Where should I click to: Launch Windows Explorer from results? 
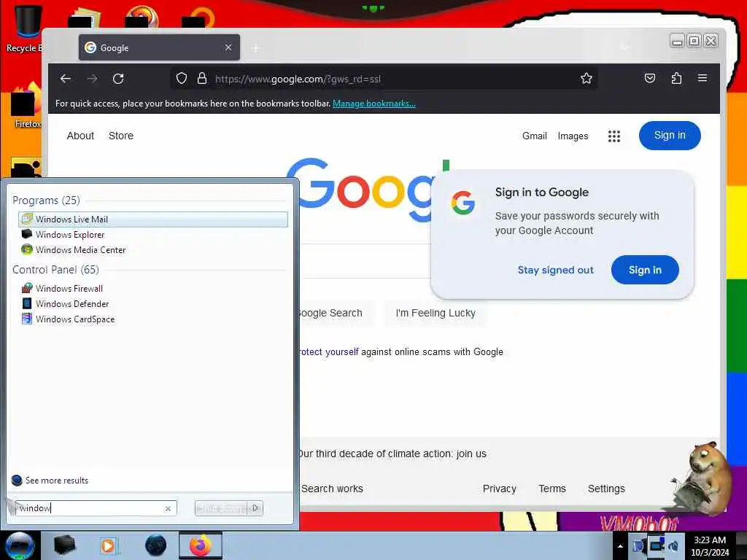click(x=153, y=234)
